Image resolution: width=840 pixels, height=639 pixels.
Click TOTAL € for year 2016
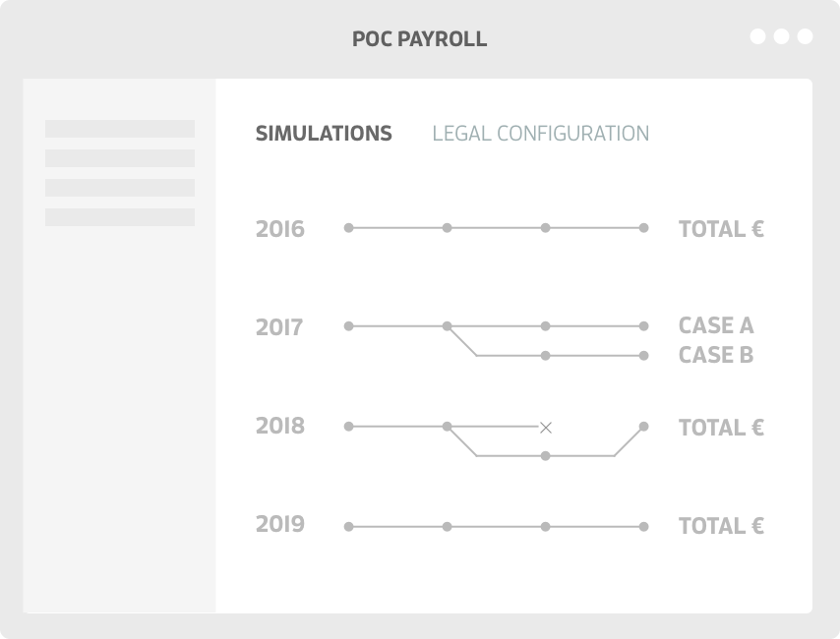pyautogui.click(x=722, y=229)
